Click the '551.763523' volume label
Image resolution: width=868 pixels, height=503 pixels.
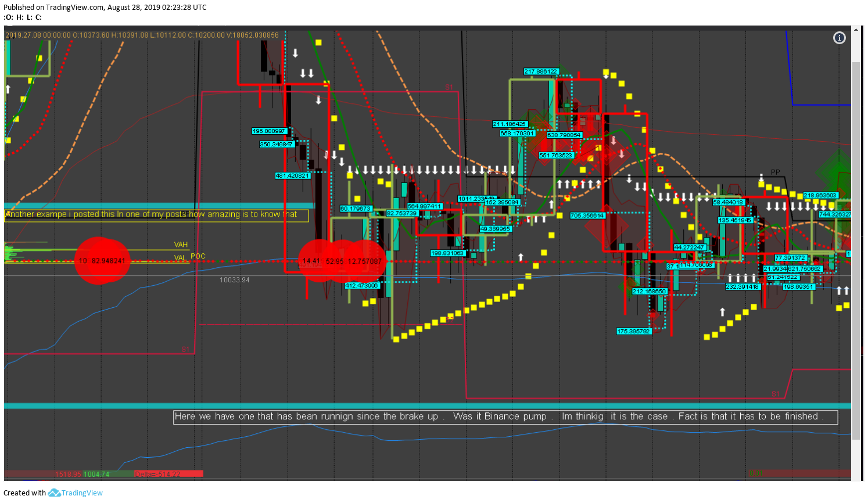pyautogui.click(x=557, y=155)
